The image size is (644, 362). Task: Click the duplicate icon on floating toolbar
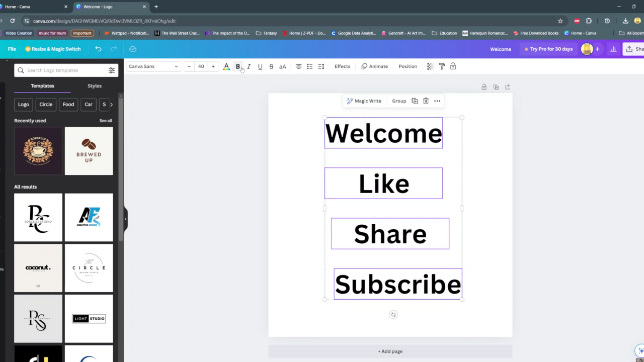pos(415,101)
